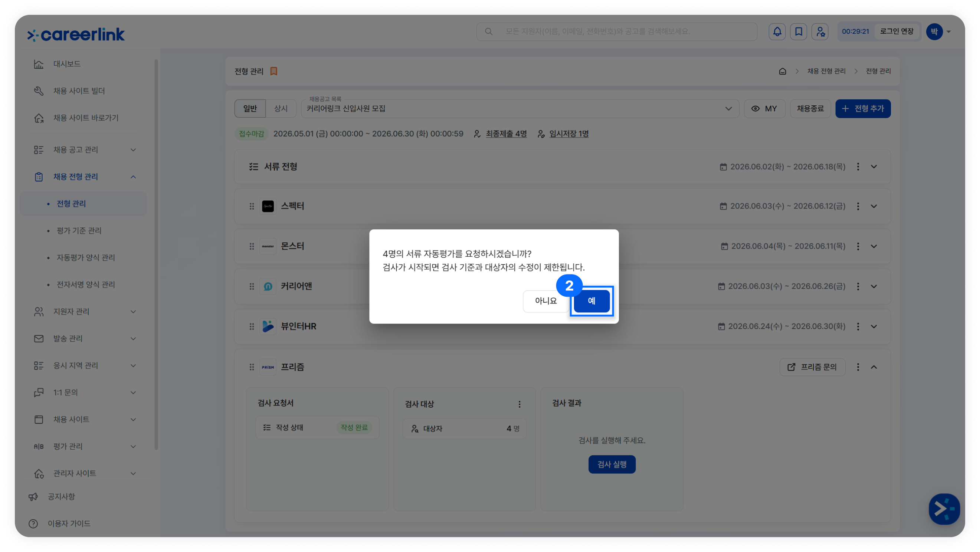Viewport: 980px width, 552px height.
Task: Click the orange bookmark next to 전형 관리
Action: tap(273, 71)
